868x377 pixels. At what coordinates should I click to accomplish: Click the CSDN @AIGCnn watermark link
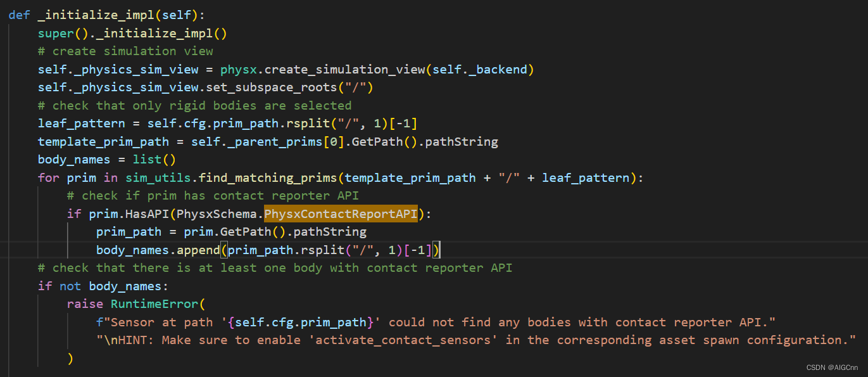point(834,367)
